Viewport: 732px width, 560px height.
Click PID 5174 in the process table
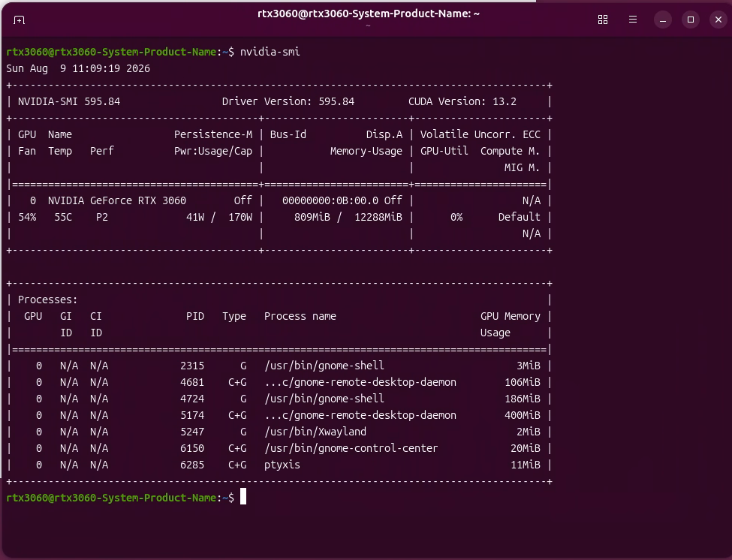coord(192,415)
